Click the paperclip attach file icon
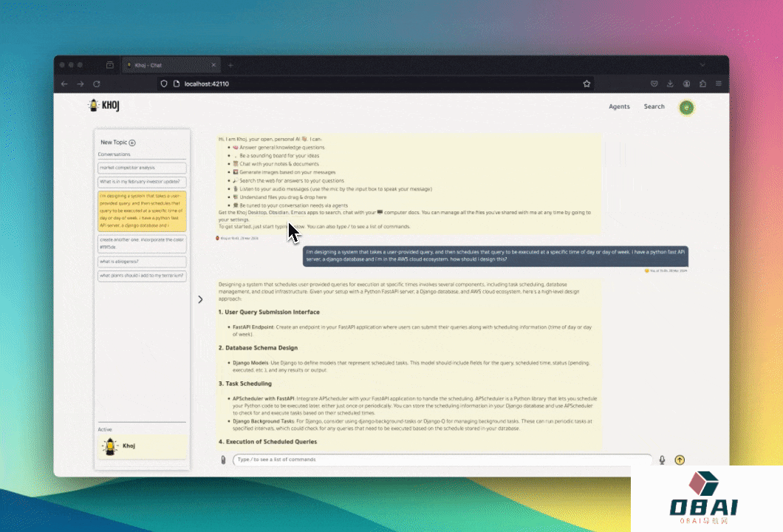The width and height of the screenshot is (783, 532). [x=223, y=460]
